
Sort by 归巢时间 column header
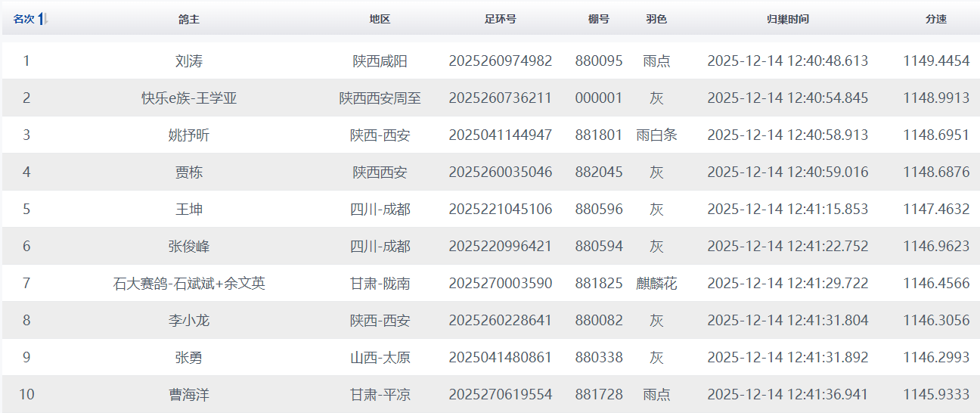[x=787, y=20]
